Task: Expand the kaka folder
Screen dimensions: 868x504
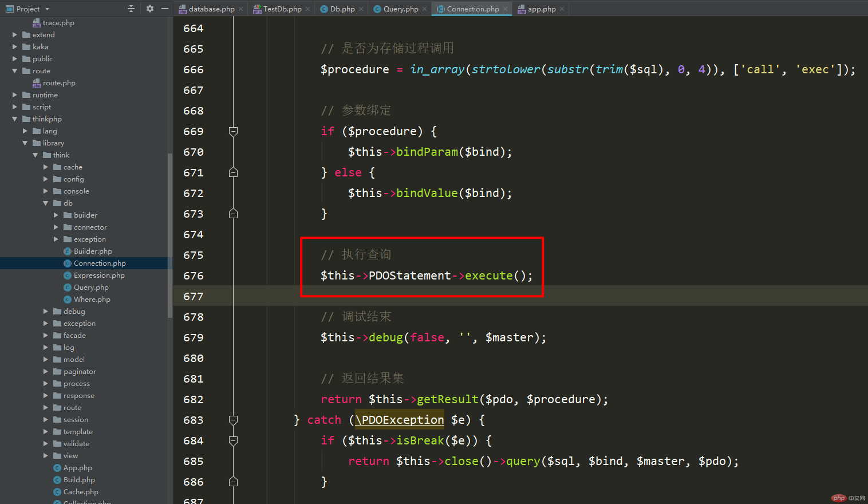Action: [15, 47]
